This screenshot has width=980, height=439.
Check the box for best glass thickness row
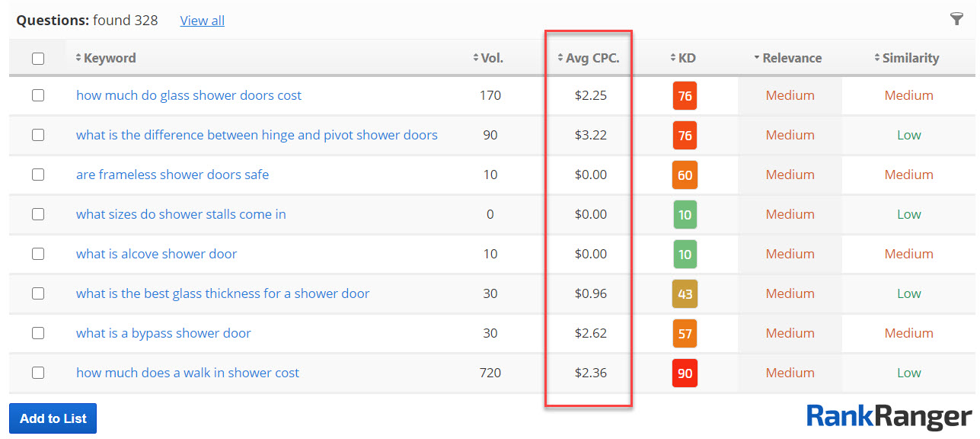(38, 293)
